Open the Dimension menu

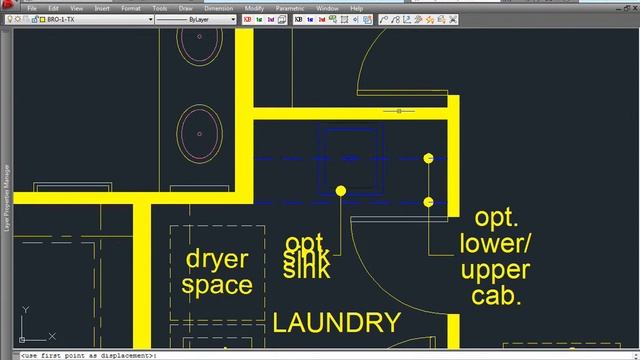pyautogui.click(x=218, y=8)
